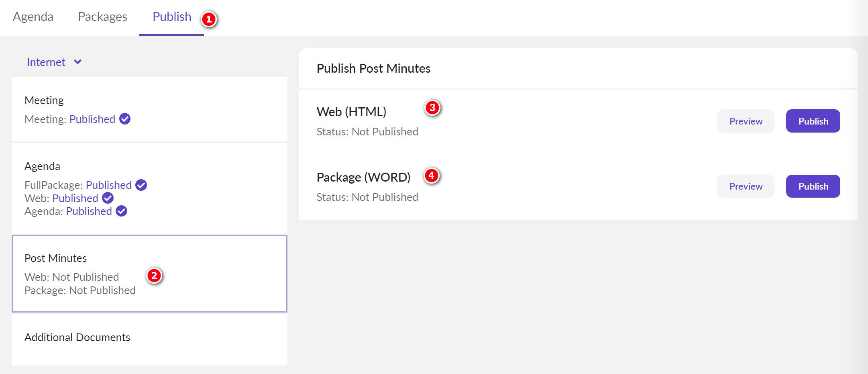Open the Packages tab
868x374 pixels.
click(102, 17)
